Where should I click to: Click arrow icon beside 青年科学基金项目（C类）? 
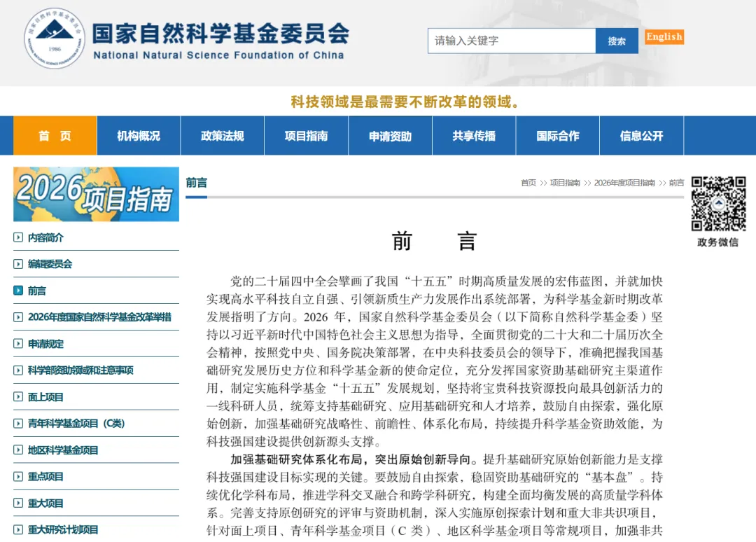click(x=18, y=424)
